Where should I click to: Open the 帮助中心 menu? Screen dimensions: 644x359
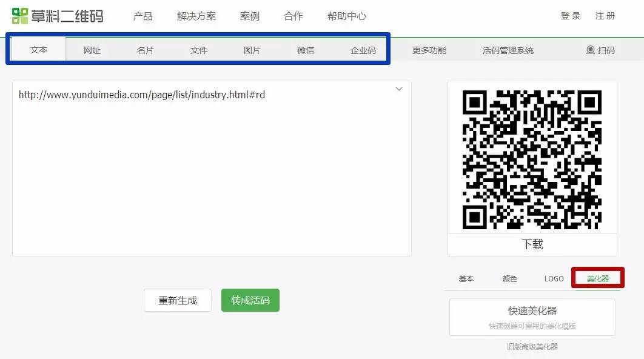point(346,16)
